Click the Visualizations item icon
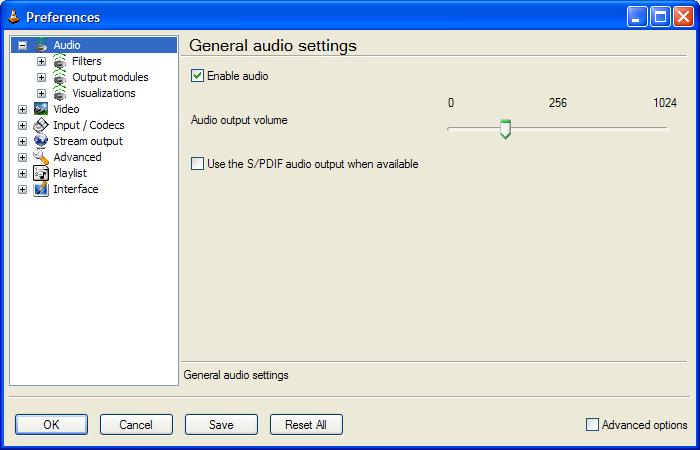The height and width of the screenshot is (450, 700). click(x=59, y=93)
